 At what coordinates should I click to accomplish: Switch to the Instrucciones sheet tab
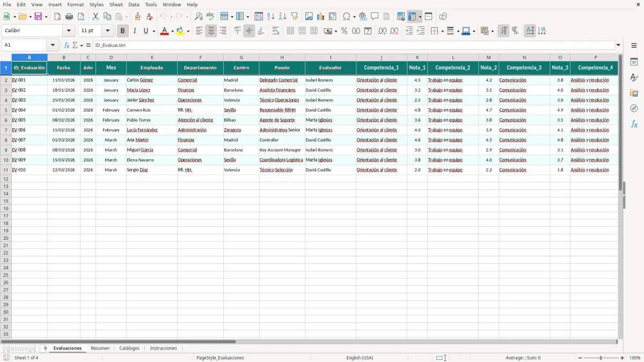pos(163,348)
